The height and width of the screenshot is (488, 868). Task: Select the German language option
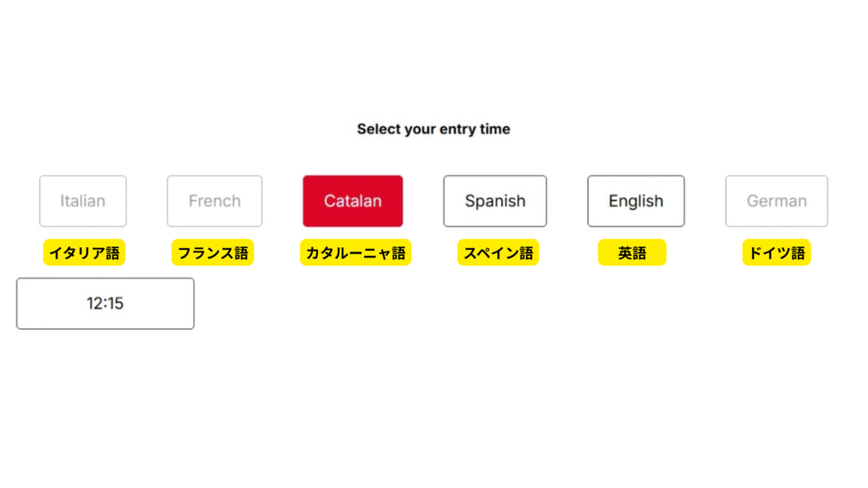click(x=776, y=201)
